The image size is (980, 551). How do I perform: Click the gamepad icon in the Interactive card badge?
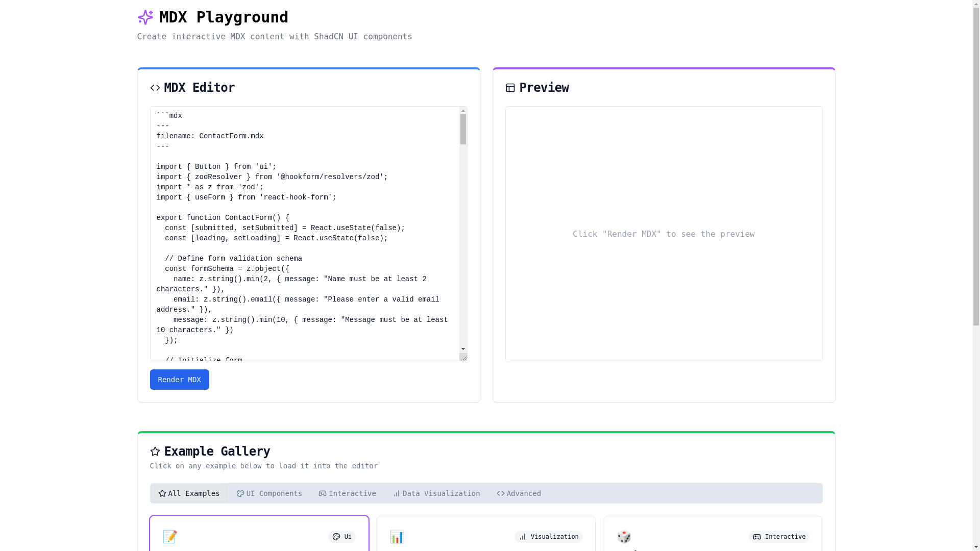tap(757, 537)
